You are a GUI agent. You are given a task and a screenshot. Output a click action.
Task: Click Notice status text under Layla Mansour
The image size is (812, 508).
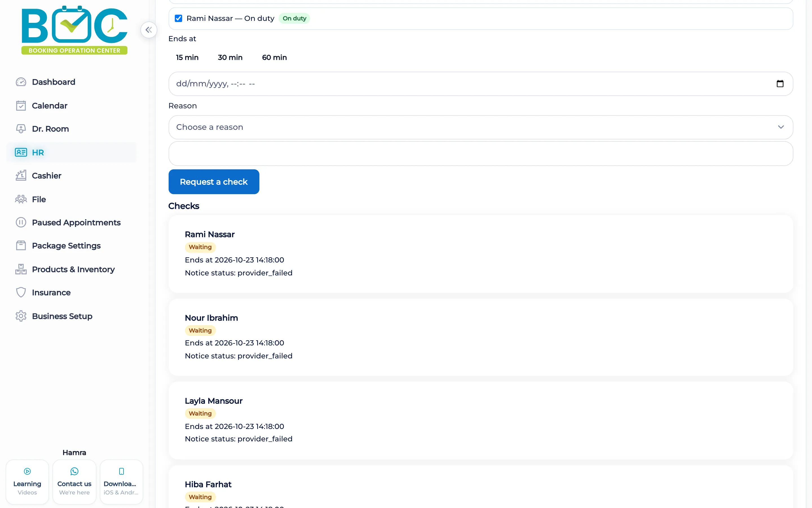coord(239,439)
